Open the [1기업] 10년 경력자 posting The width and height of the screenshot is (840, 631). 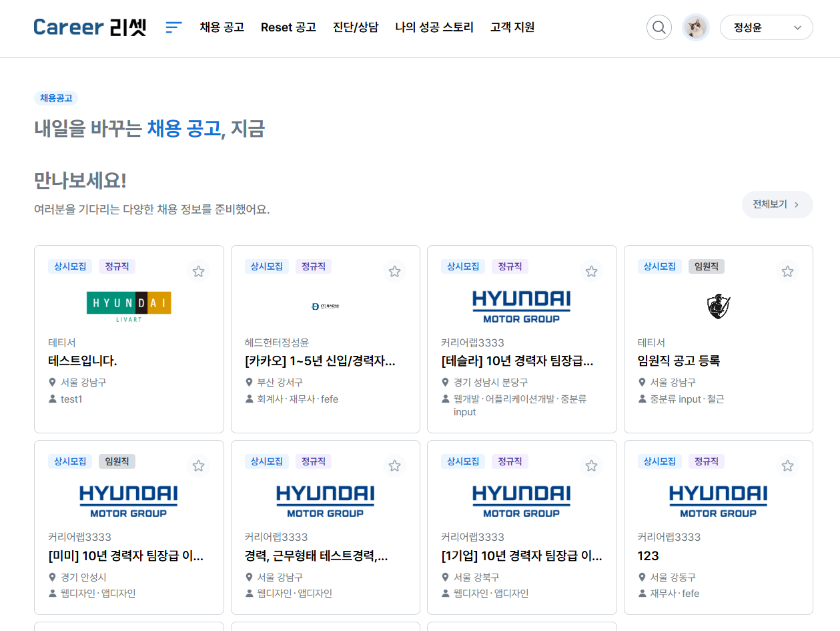(522, 556)
